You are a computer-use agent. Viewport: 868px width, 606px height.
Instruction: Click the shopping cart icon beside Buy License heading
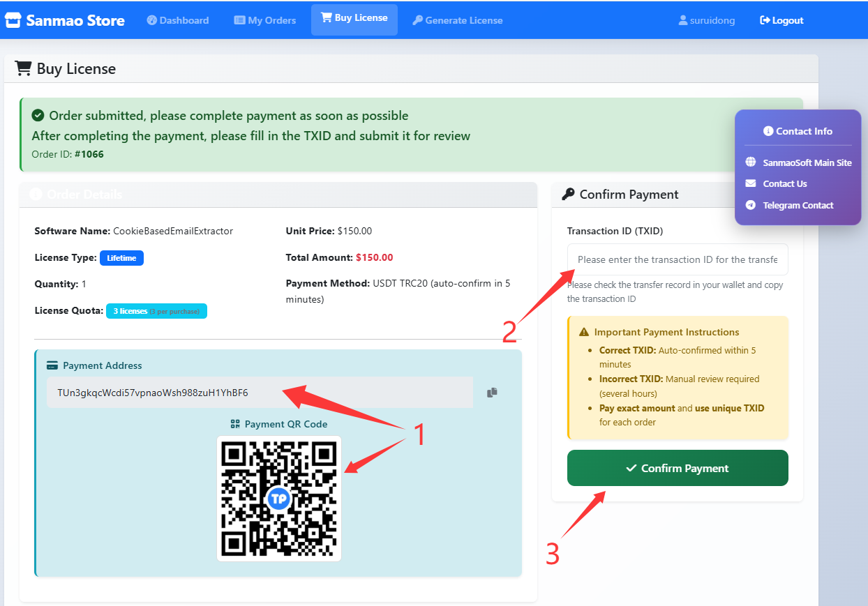click(x=23, y=68)
